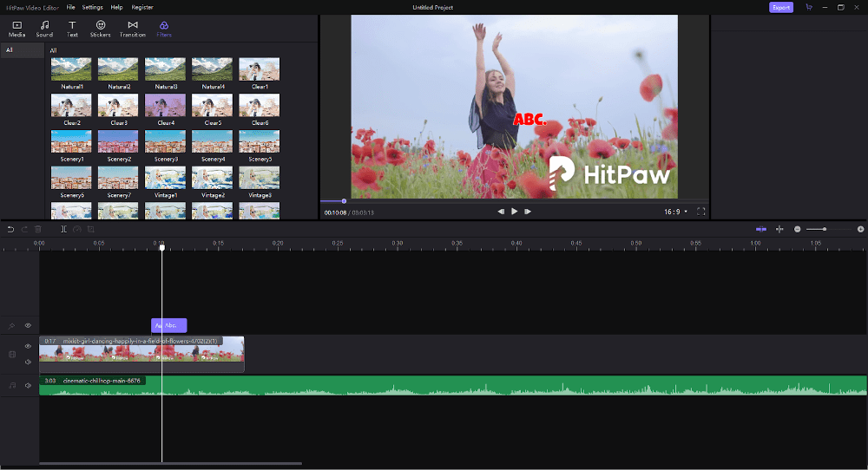
Task: Apply the Scenery6 filter
Action: click(x=71, y=178)
